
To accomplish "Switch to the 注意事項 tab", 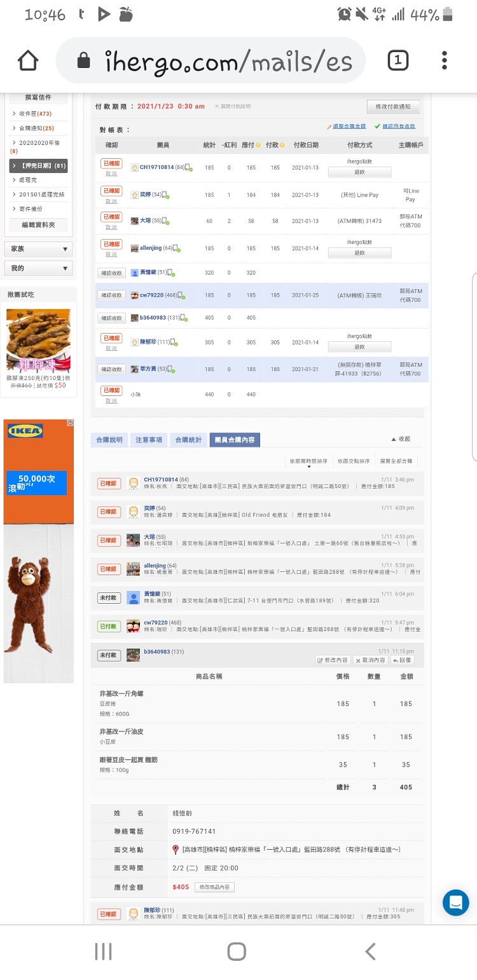I will [149, 440].
